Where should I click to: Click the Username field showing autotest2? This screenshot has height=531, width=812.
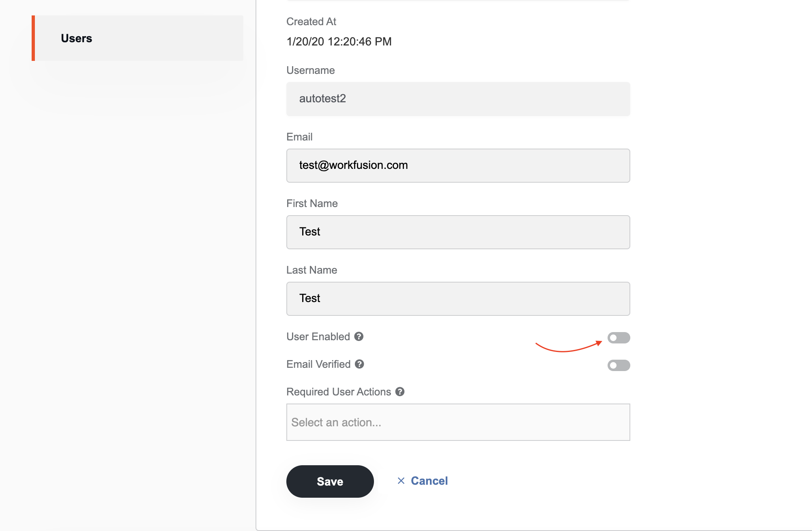click(x=458, y=99)
